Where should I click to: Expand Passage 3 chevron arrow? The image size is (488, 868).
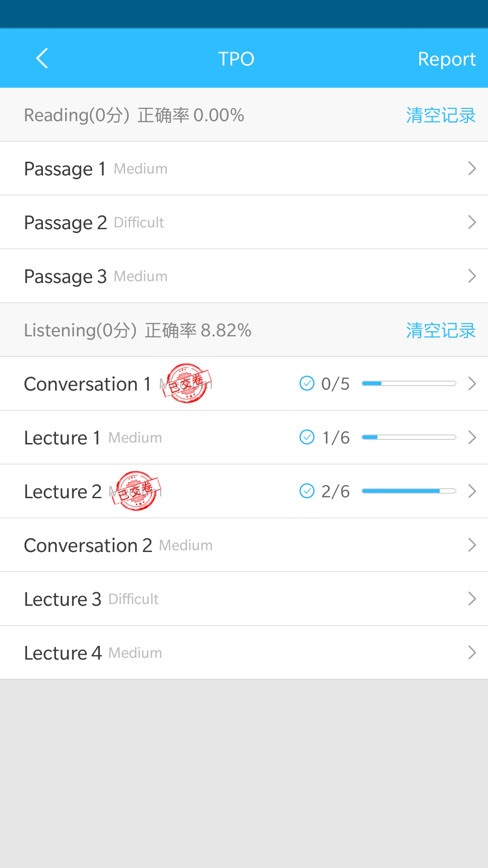click(x=472, y=276)
